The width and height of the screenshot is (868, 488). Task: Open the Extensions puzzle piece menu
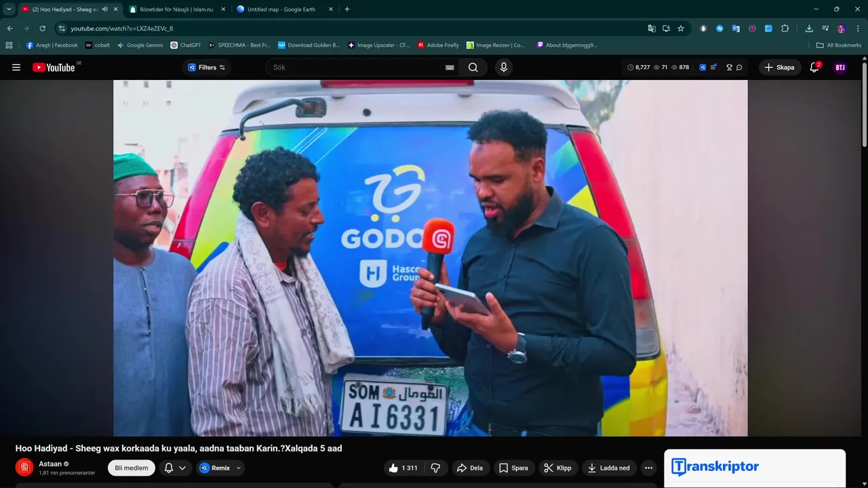785,28
